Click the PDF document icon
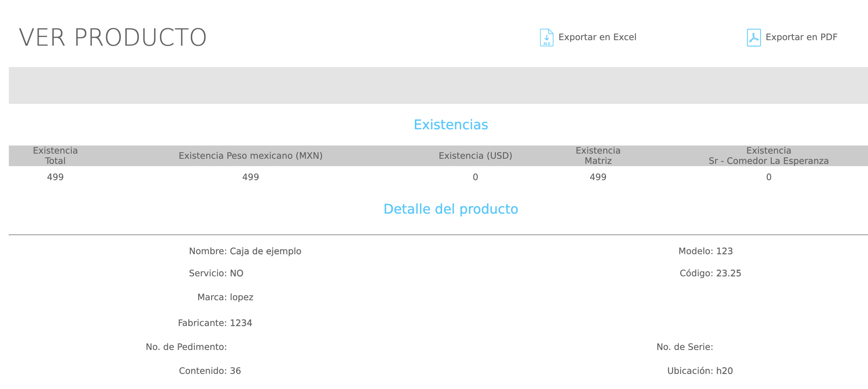 click(x=753, y=38)
